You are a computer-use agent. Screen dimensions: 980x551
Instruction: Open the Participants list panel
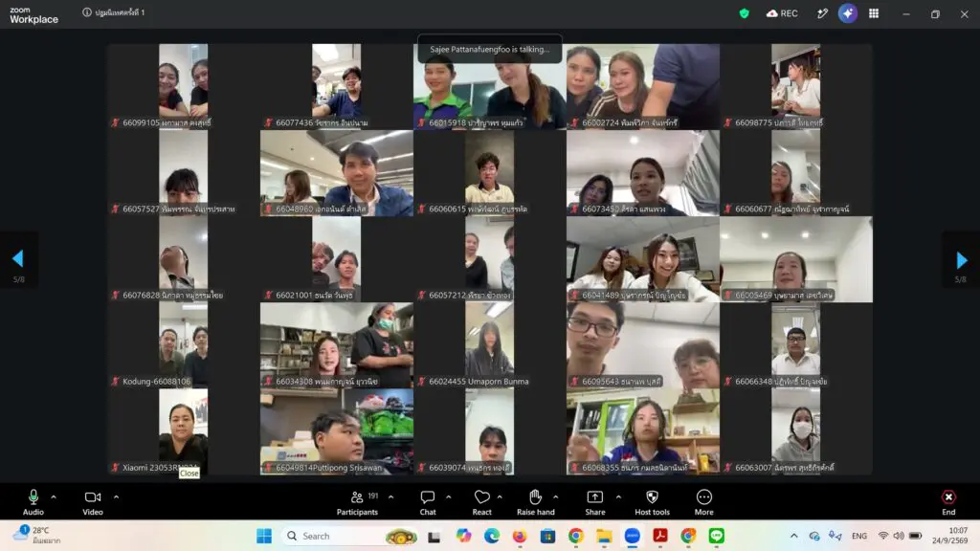(358, 502)
